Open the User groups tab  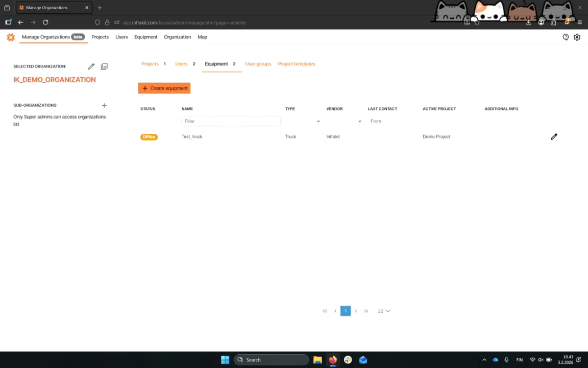[258, 64]
